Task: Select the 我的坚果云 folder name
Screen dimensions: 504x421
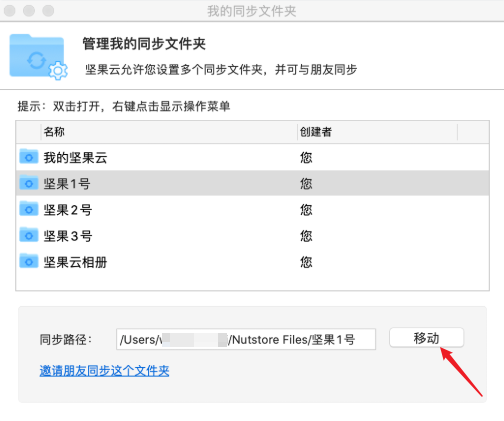Action: pos(75,157)
